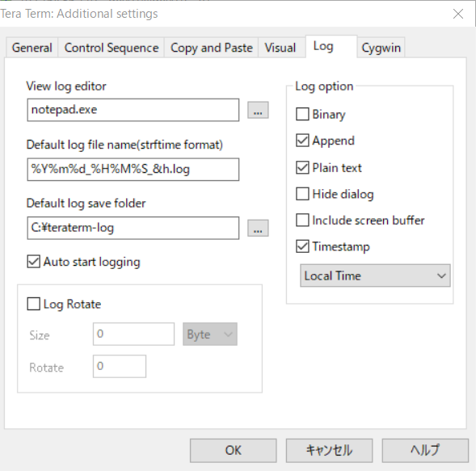Switch to the General tab
This screenshot has width=476, height=471.
tap(32, 48)
